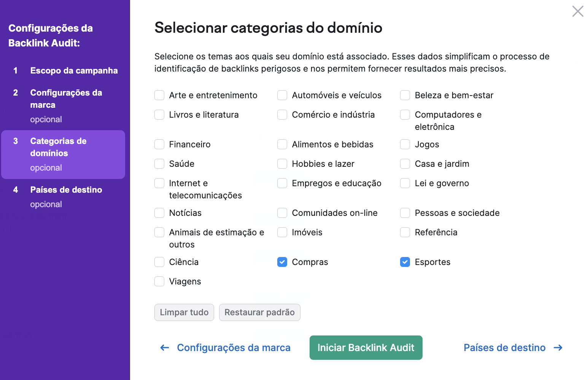The width and height of the screenshot is (588, 380).
Task: Tick the Beleza e bem-estar checkbox
Action: (x=405, y=95)
